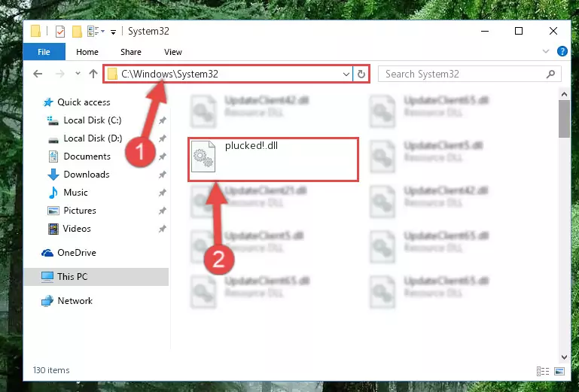Refresh the System32 folder view

pyautogui.click(x=361, y=74)
